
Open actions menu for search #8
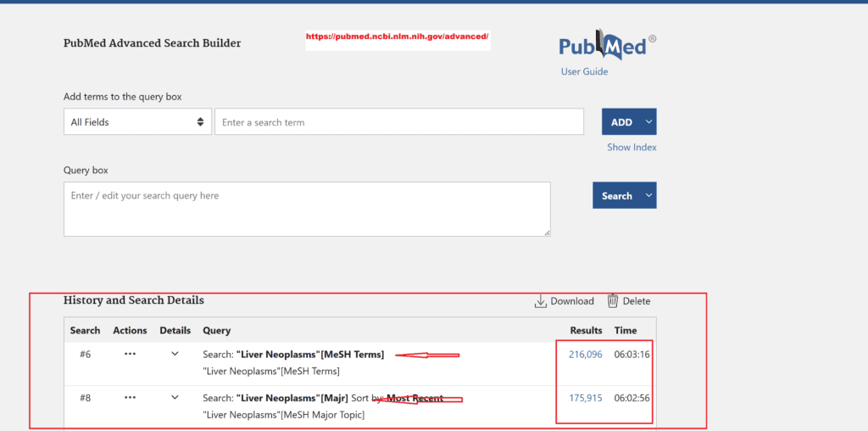pos(130,397)
